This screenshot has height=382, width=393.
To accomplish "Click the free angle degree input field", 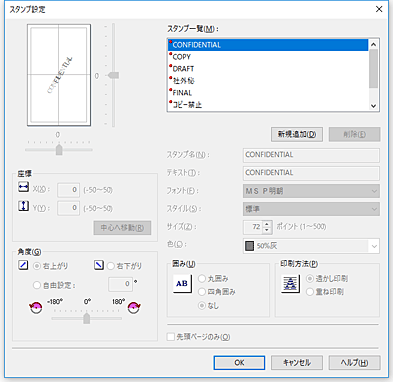I will (x=120, y=284).
